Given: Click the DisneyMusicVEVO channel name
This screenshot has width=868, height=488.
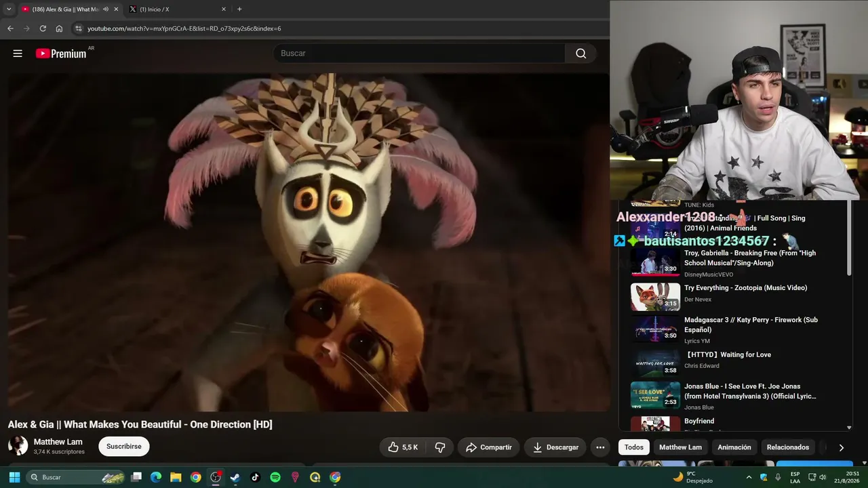Looking at the screenshot, I should 709,274.
